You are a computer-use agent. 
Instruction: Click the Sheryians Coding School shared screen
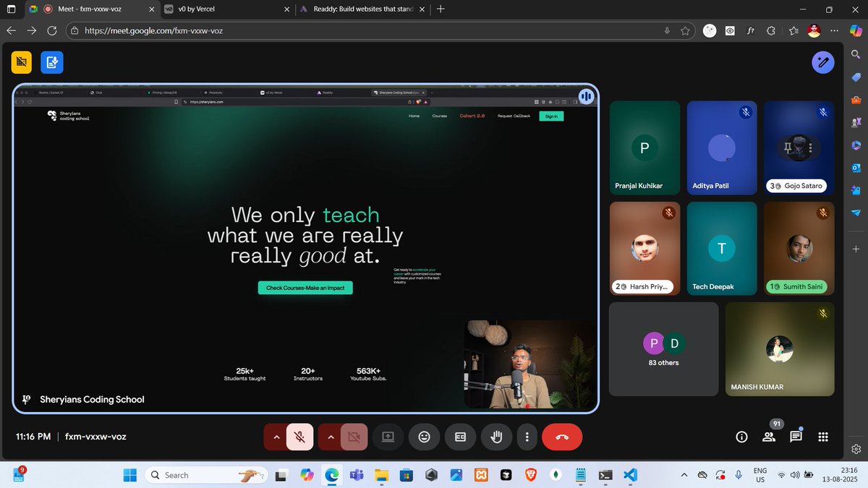pos(305,249)
